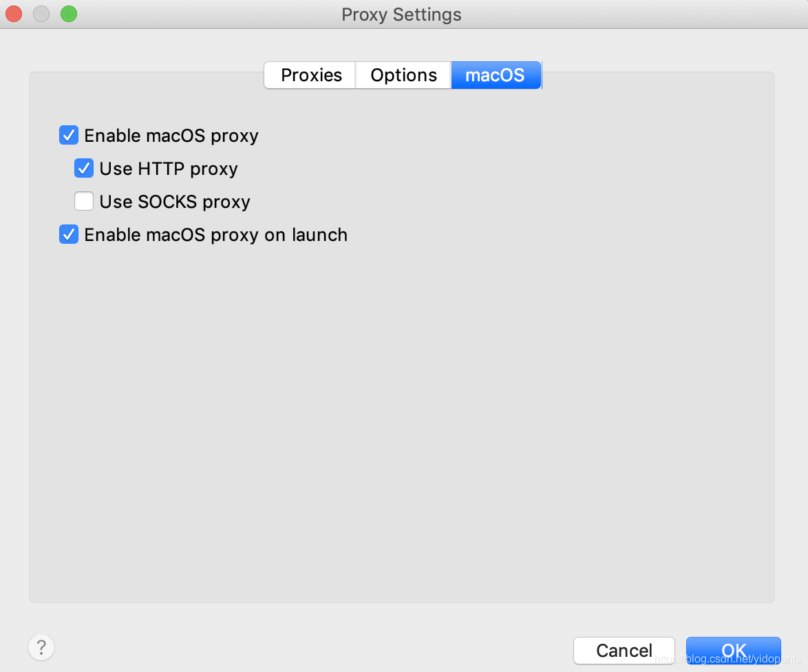Open help with the question mark button
Screen dimensions: 808x672
click(x=41, y=647)
